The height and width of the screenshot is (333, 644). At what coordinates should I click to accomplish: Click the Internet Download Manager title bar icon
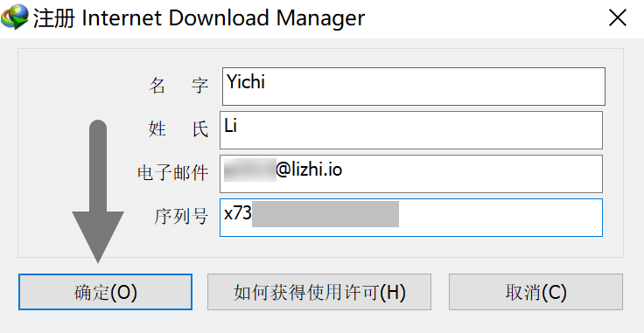pos(14,17)
